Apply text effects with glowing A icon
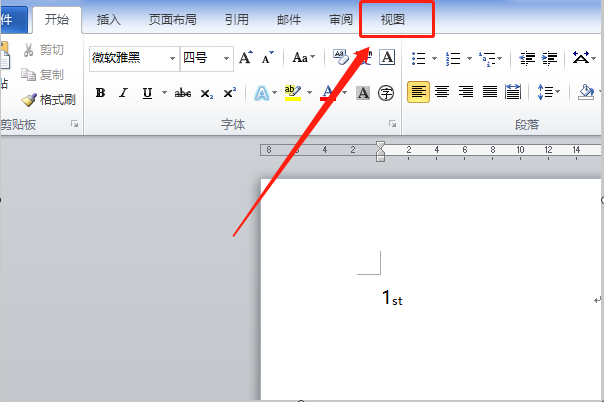 point(262,93)
